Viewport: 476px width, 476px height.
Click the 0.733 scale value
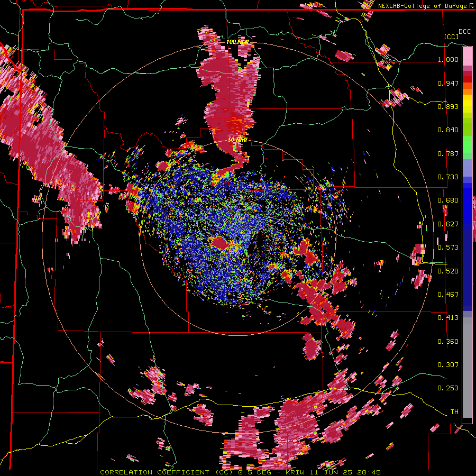[x=448, y=177]
